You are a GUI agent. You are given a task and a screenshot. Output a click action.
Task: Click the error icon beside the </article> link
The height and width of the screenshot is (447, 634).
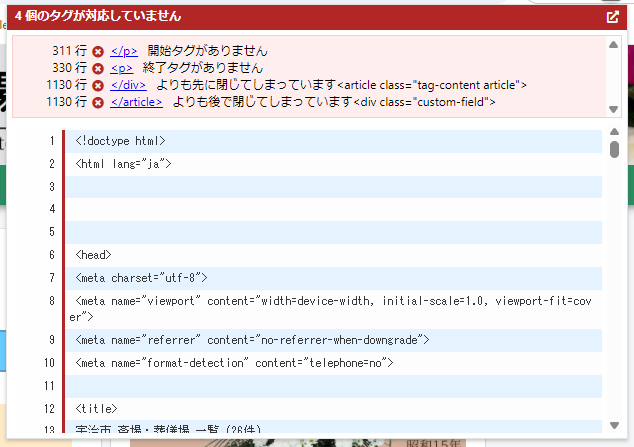pos(98,102)
